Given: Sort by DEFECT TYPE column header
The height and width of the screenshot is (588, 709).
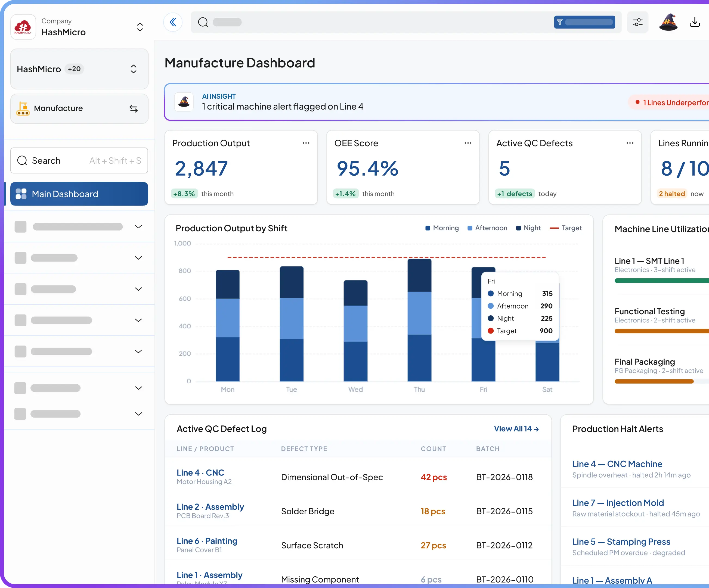Looking at the screenshot, I should pos(304,449).
